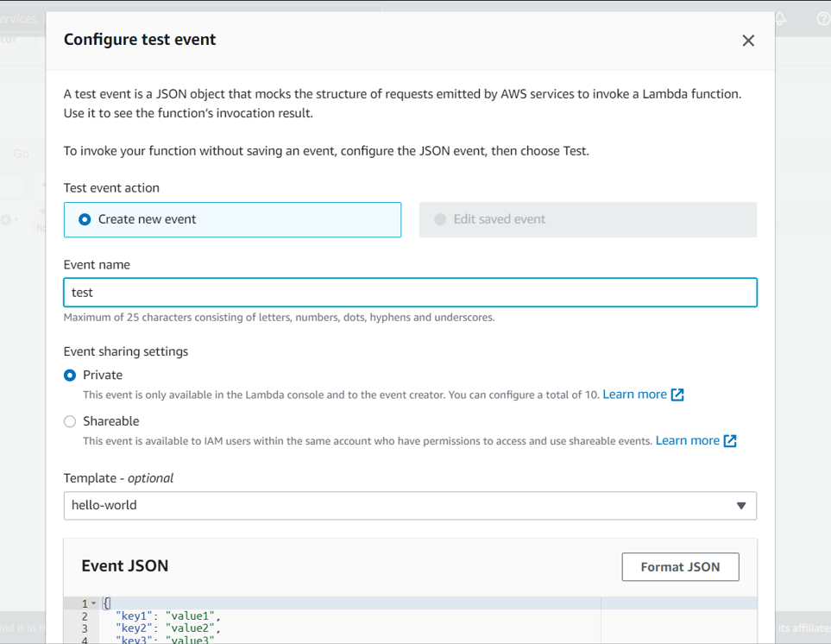
Task: Open the Template dropdown showing hello-world
Action: 410,506
